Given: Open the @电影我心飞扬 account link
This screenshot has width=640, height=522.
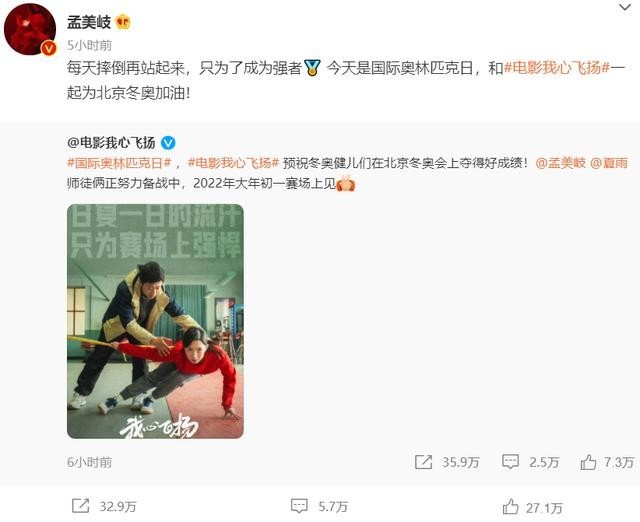Looking at the screenshot, I should [111, 143].
